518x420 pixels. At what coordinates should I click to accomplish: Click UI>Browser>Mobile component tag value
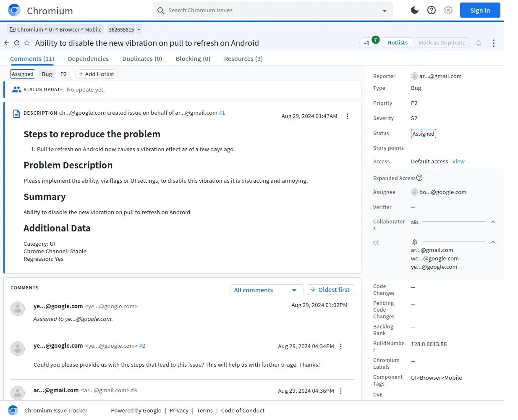click(x=437, y=378)
